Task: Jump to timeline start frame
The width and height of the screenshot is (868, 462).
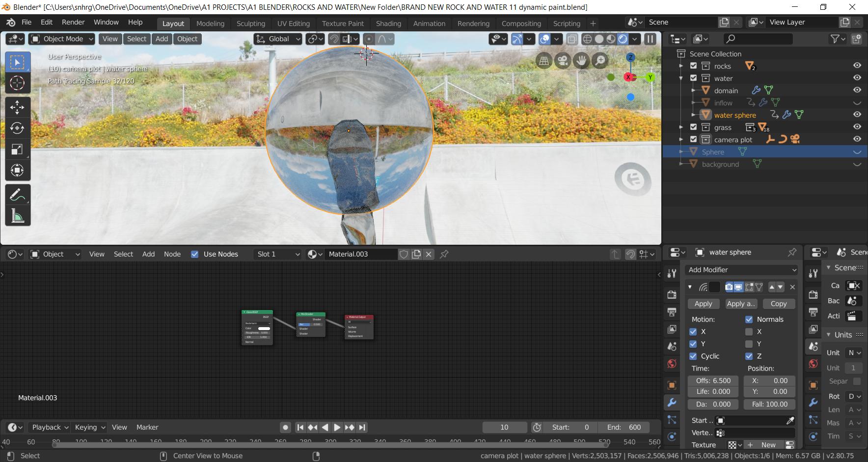Action: pos(300,427)
